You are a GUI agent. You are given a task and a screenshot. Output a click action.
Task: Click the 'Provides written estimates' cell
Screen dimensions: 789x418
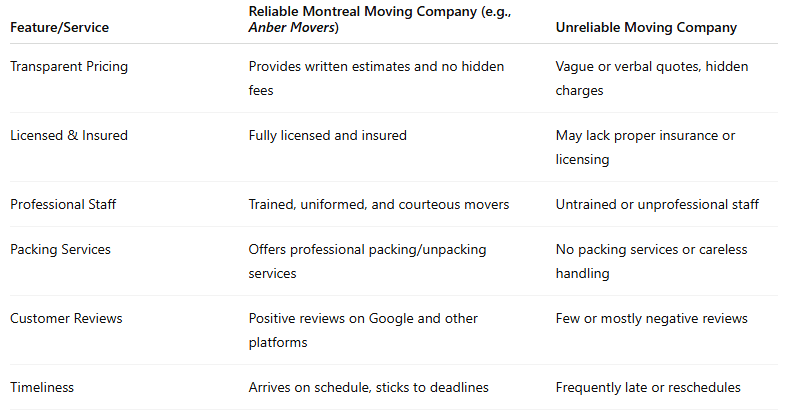coord(376,77)
